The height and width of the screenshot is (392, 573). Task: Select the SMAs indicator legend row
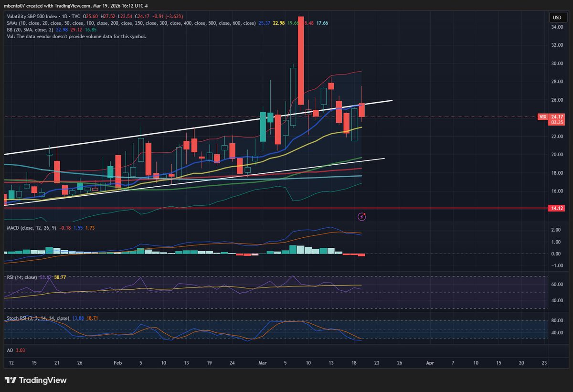[166, 23]
